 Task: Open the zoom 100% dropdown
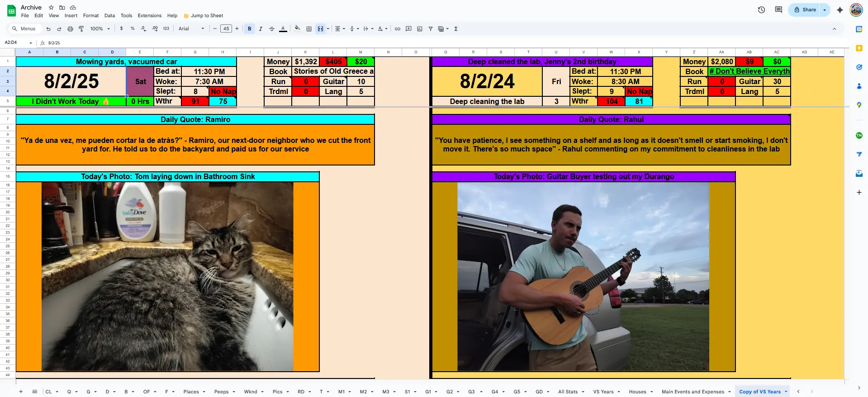pyautogui.click(x=100, y=28)
